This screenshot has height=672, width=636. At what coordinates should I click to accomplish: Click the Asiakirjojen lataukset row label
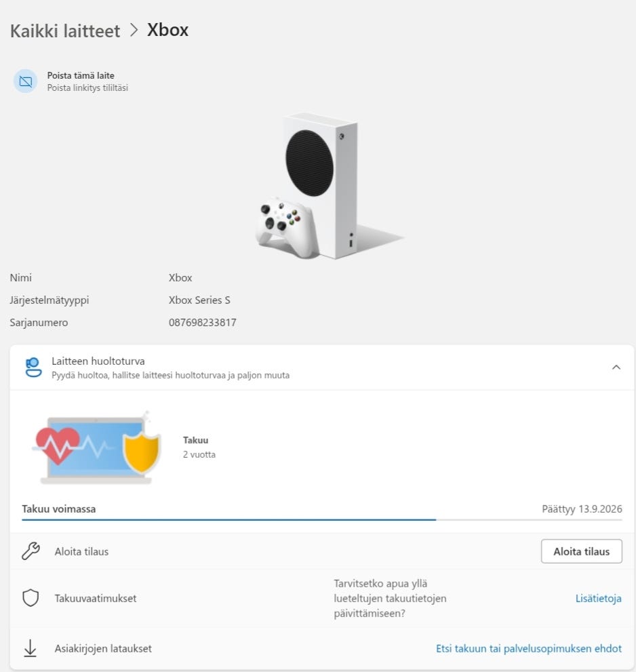click(x=103, y=648)
